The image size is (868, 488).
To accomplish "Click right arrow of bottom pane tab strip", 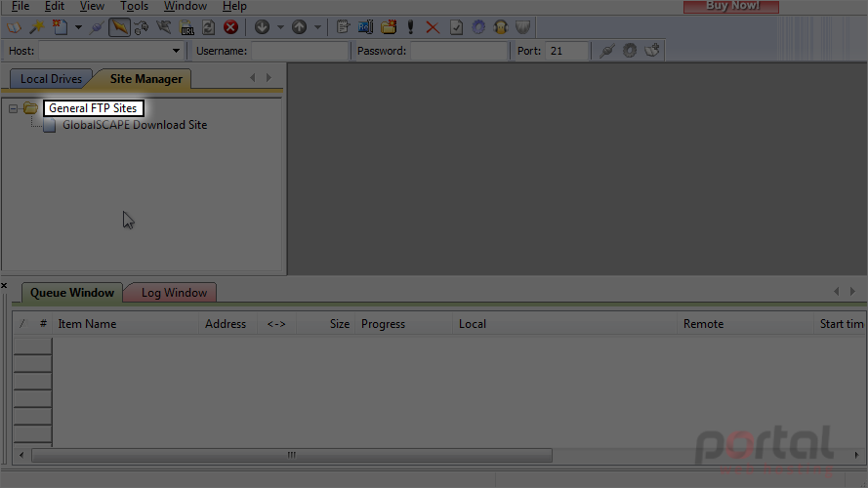I will point(852,291).
